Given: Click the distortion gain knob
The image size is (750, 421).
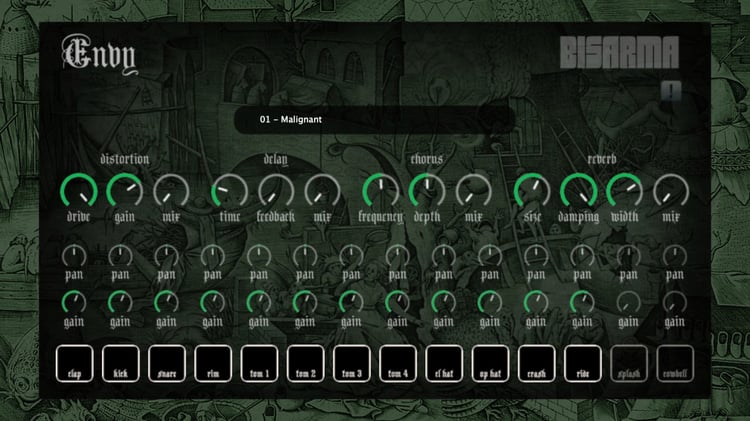Looking at the screenshot, I should pyautogui.click(x=125, y=191).
